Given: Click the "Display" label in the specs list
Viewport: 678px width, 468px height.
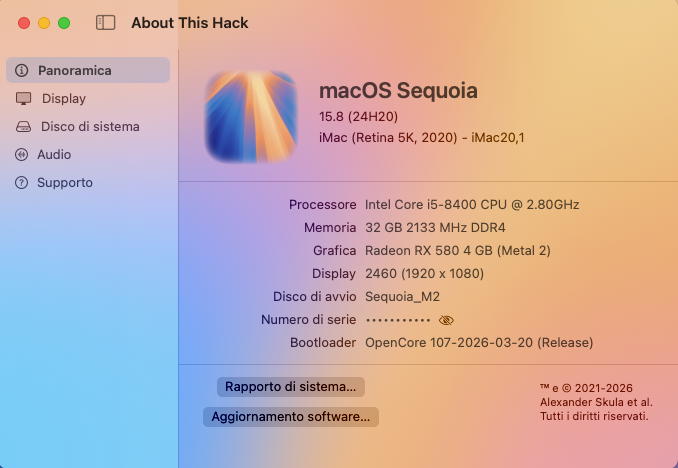Looking at the screenshot, I should (x=334, y=273).
